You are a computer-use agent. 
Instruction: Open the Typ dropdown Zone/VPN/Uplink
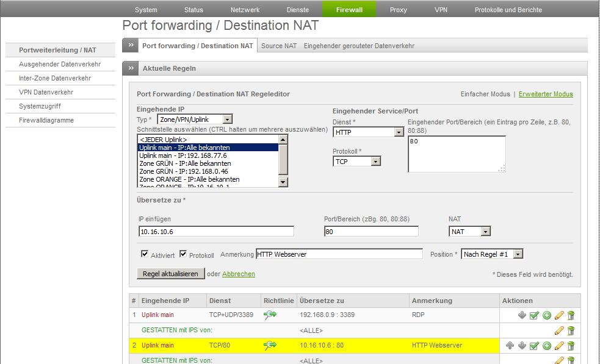(x=195, y=120)
